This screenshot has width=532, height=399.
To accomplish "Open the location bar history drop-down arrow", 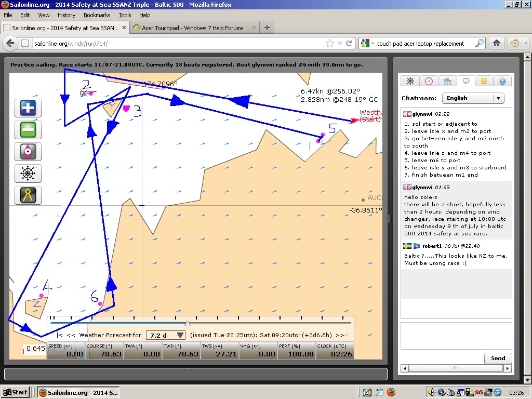I will 340,44.
